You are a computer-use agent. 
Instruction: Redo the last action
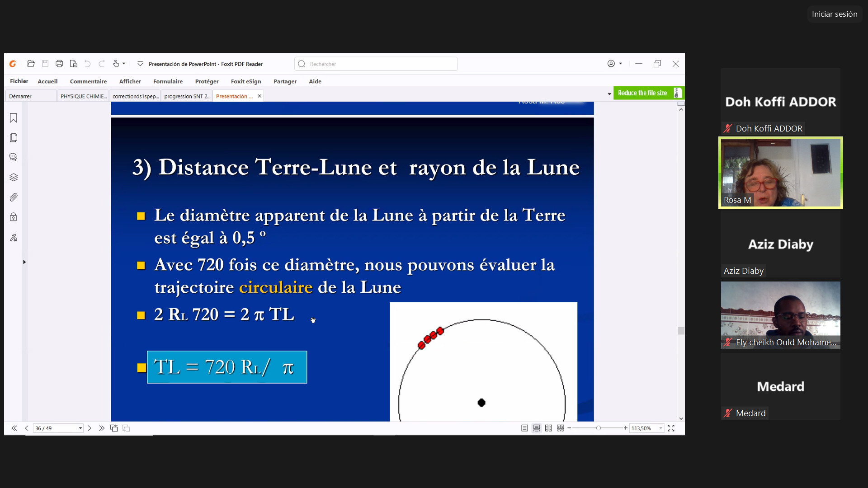click(102, 64)
